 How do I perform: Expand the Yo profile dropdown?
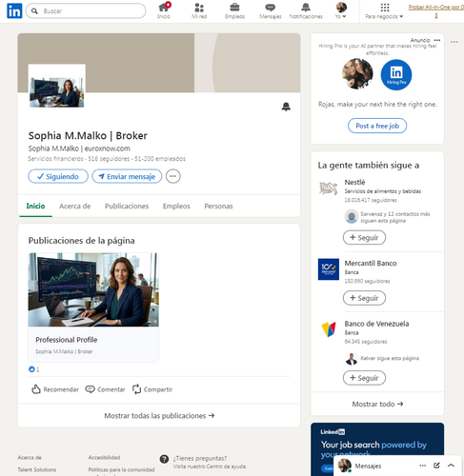341,10
